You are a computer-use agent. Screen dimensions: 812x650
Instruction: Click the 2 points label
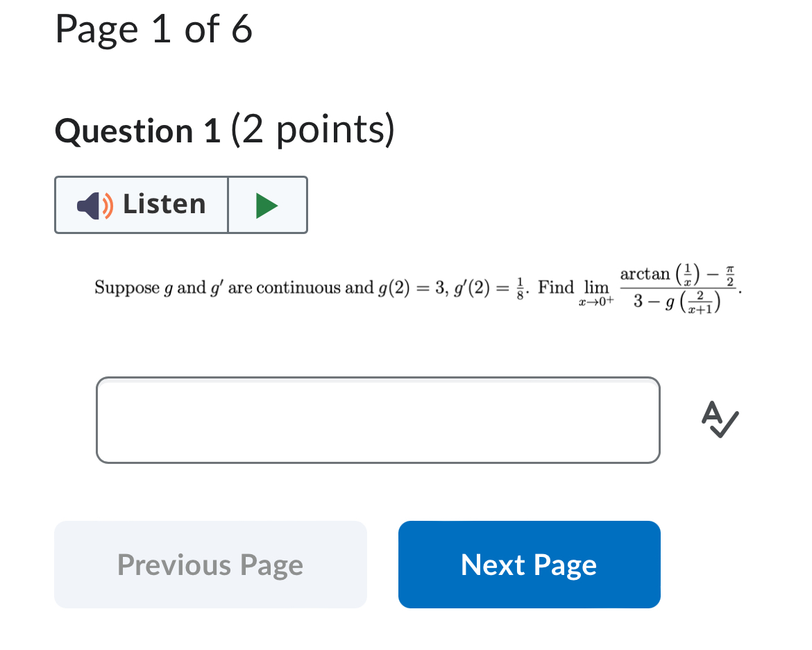313,130
